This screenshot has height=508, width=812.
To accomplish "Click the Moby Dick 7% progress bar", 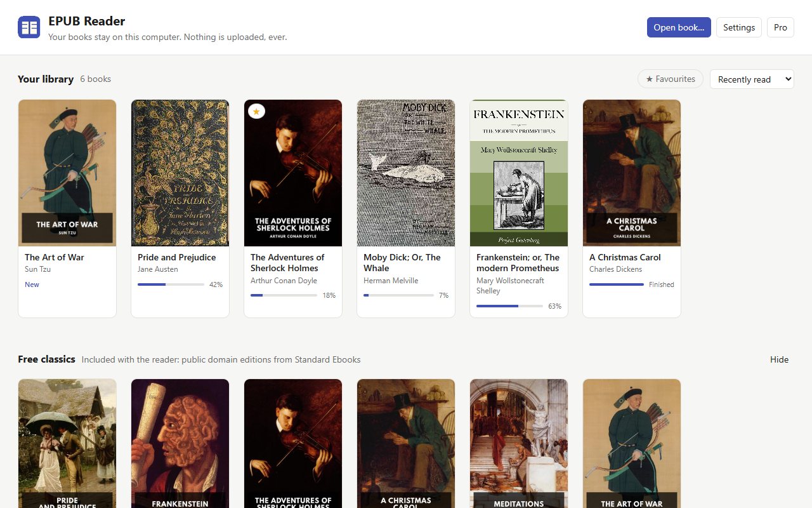I will coord(399,295).
